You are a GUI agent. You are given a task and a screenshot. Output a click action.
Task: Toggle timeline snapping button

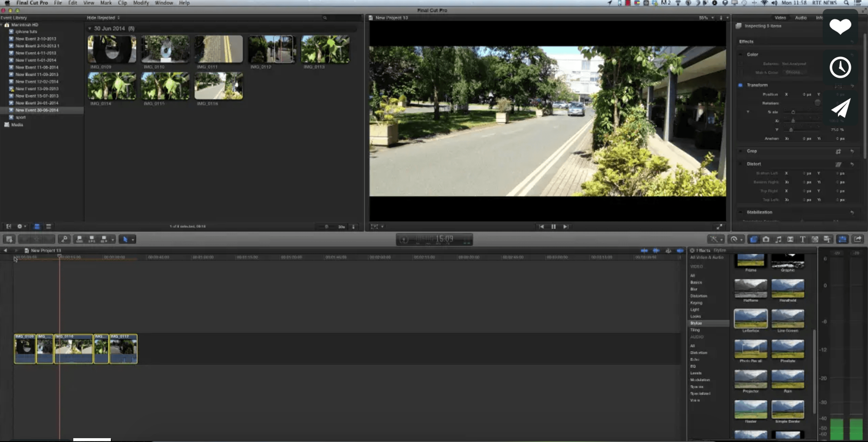pos(680,250)
